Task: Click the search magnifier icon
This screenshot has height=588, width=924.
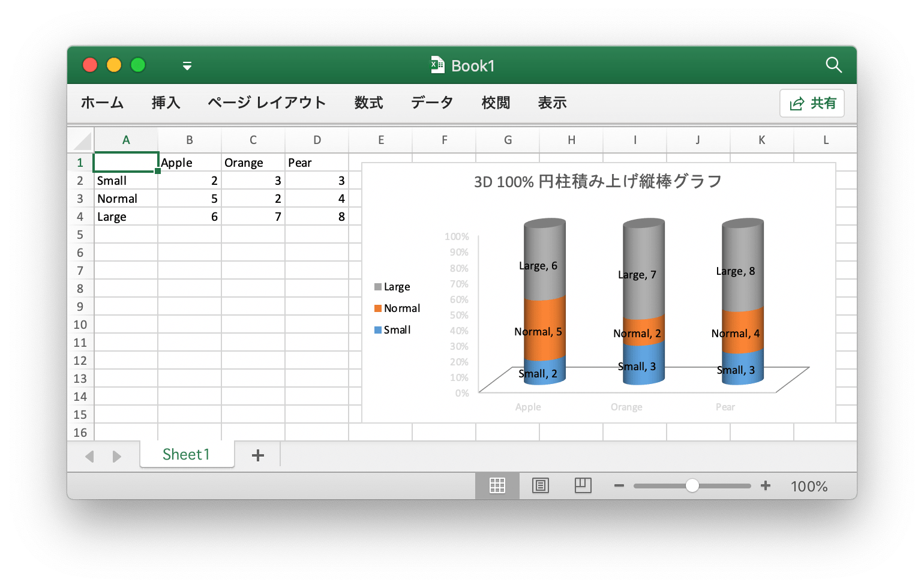Action: [833, 65]
